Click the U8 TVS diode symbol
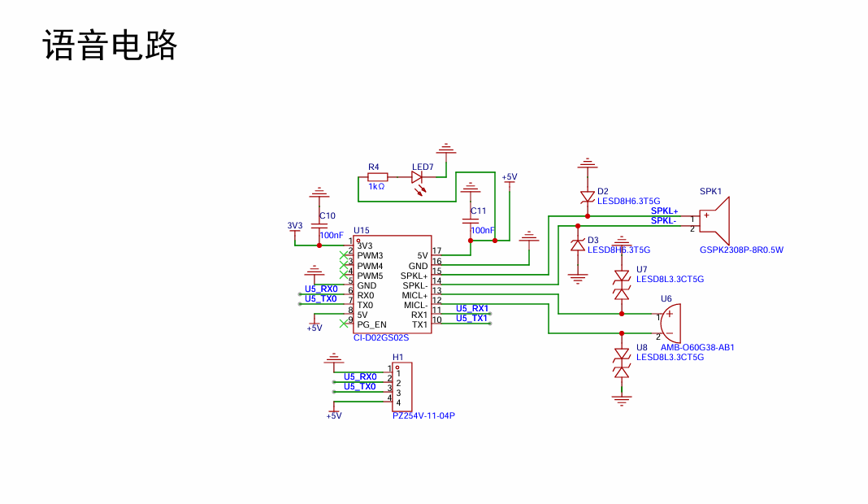The image size is (868, 504). pos(622,363)
